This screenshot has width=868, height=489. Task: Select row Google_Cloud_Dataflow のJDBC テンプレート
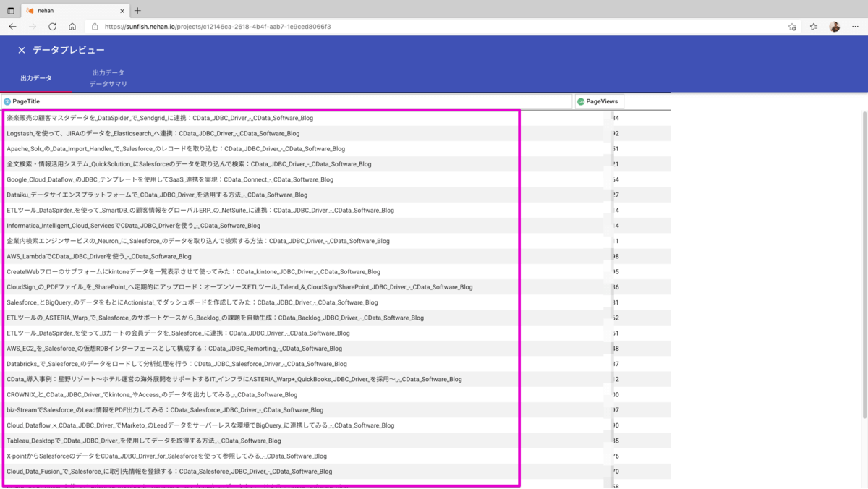[x=336, y=179]
